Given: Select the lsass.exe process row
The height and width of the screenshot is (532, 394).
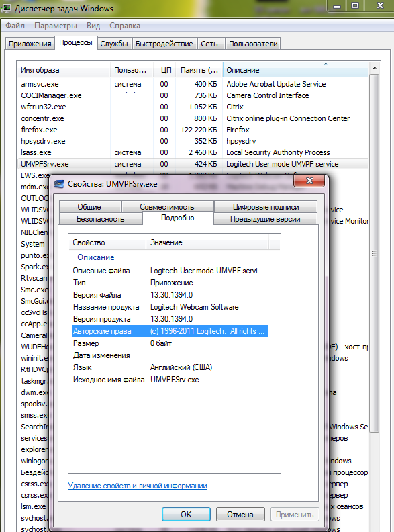Looking at the screenshot, I should click(193, 152).
